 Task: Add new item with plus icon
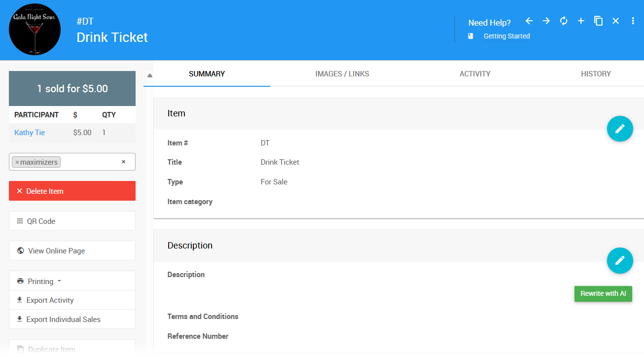click(x=581, y=21)
